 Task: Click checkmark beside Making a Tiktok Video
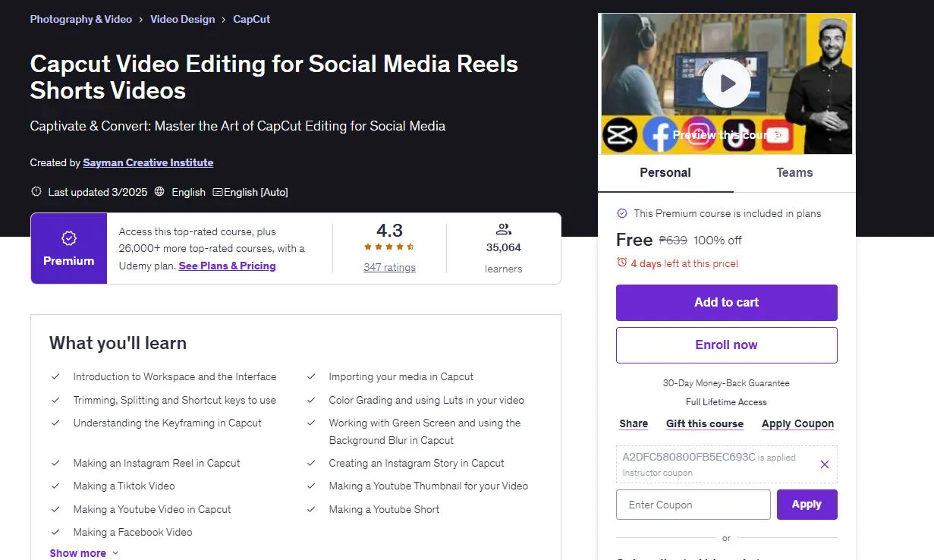[55, 486]
